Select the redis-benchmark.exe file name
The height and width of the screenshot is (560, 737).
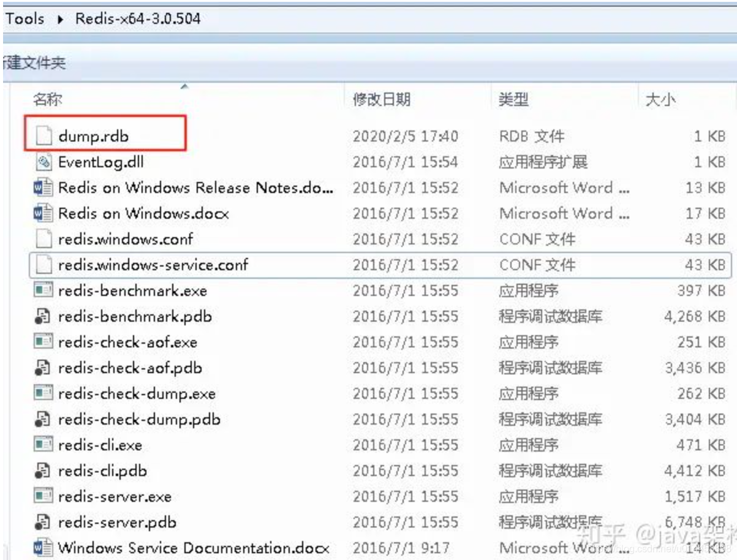point(133,290)
